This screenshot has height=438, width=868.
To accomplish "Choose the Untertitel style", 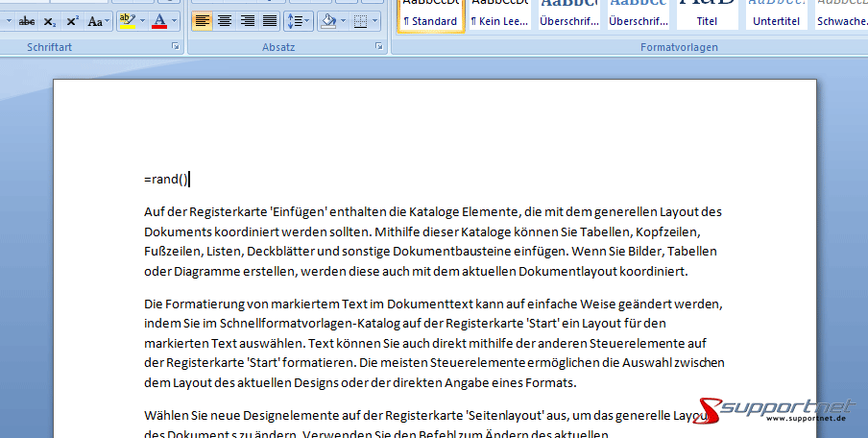I will [776, 15].
